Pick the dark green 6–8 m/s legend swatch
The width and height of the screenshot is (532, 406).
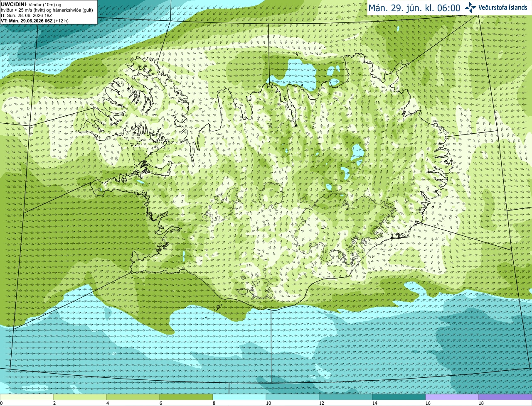186,397
